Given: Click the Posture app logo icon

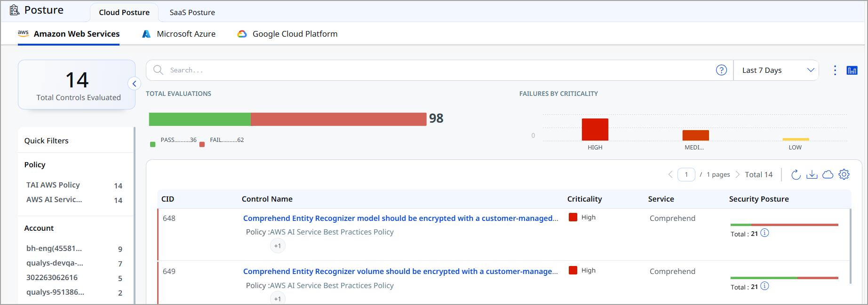Looking at the screenshot, I should pyautogui.click(x=15, y=10).
